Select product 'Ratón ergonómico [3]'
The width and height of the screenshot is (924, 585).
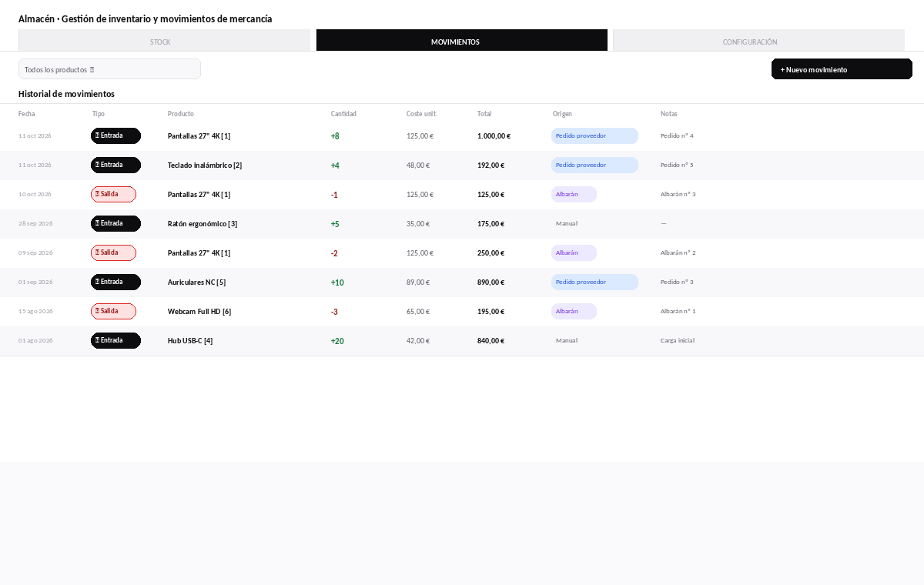203,224
